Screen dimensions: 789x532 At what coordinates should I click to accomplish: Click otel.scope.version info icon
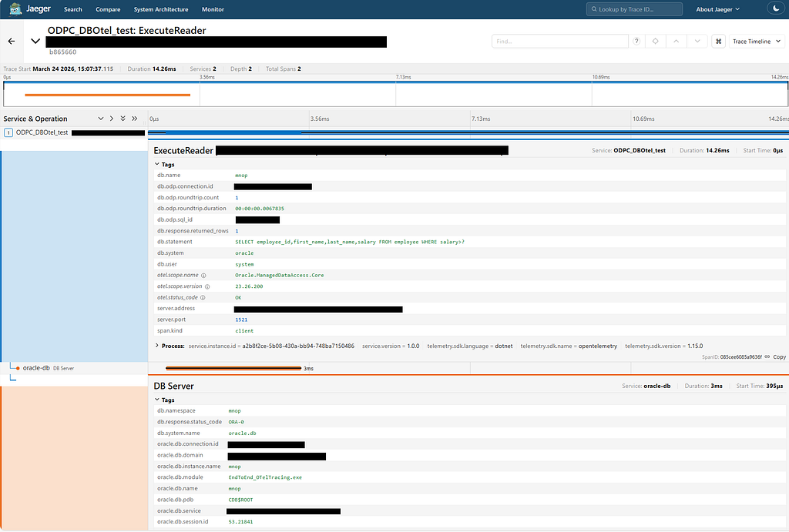pos(207,286)
